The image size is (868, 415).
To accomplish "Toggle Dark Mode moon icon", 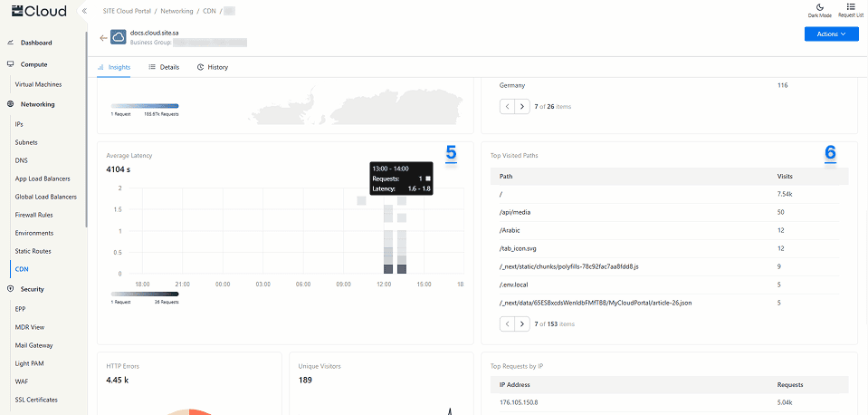I will (818, 6).
